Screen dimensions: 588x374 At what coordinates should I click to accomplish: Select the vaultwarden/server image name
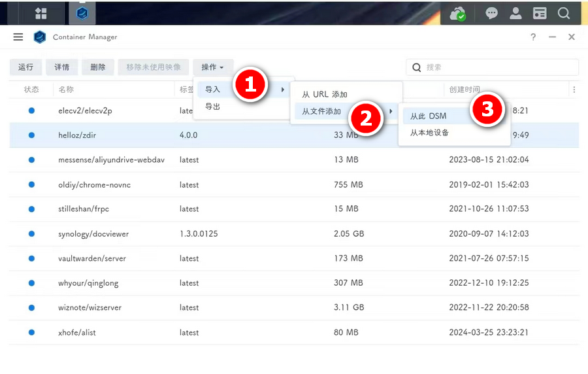92,258
